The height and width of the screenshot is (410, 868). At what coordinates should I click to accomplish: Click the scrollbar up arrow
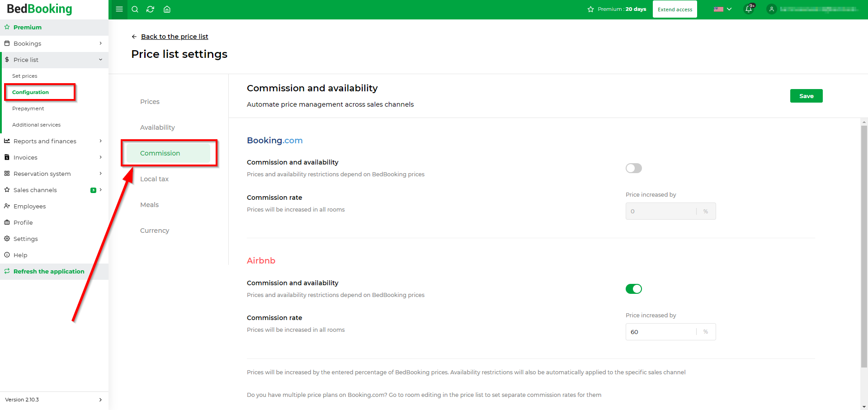[x=864, y=122]
